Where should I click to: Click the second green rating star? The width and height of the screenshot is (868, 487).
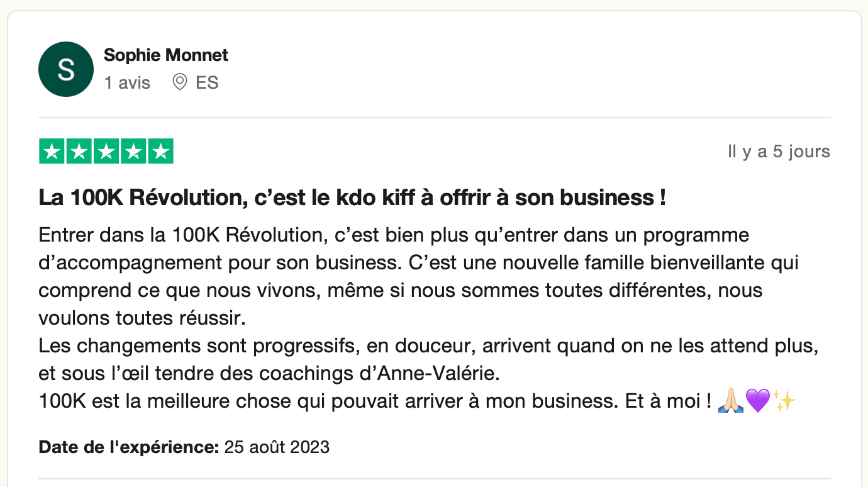79,152
